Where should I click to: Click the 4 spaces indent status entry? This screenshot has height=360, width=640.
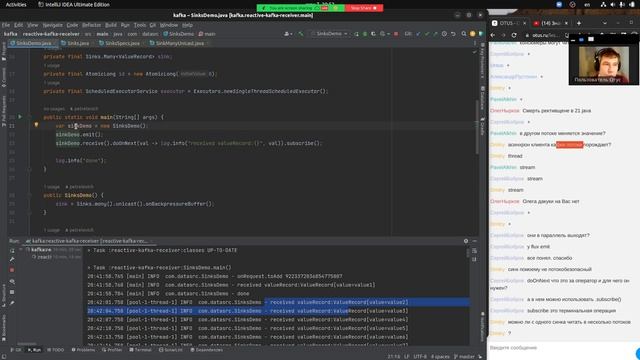tap(440, 356)
